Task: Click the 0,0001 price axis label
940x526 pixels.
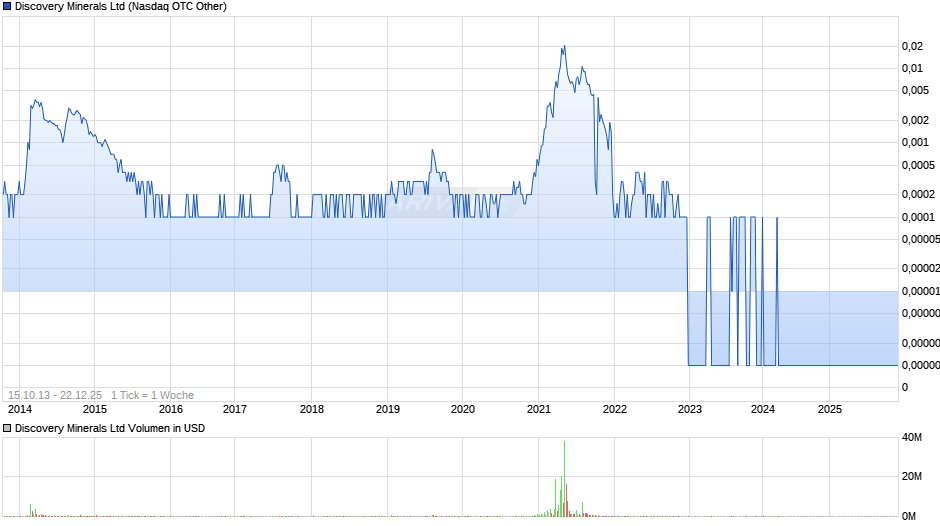Action: click(918, 217)
